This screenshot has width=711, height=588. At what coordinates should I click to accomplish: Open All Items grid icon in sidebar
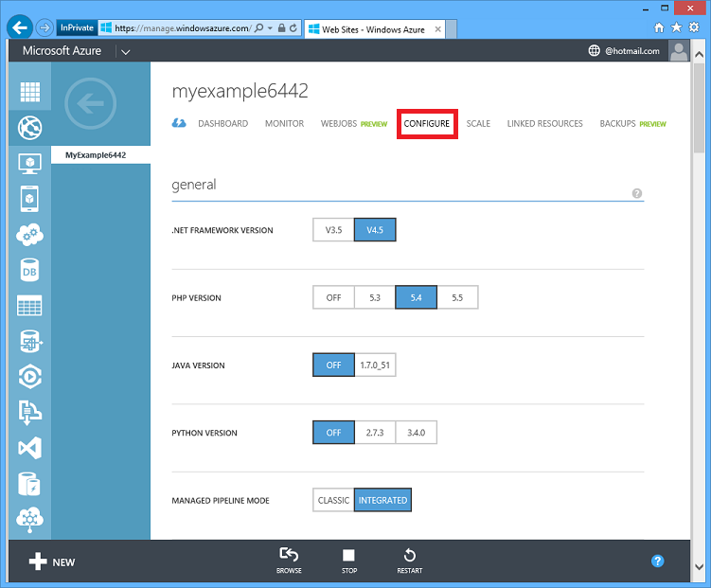point(30,92)
